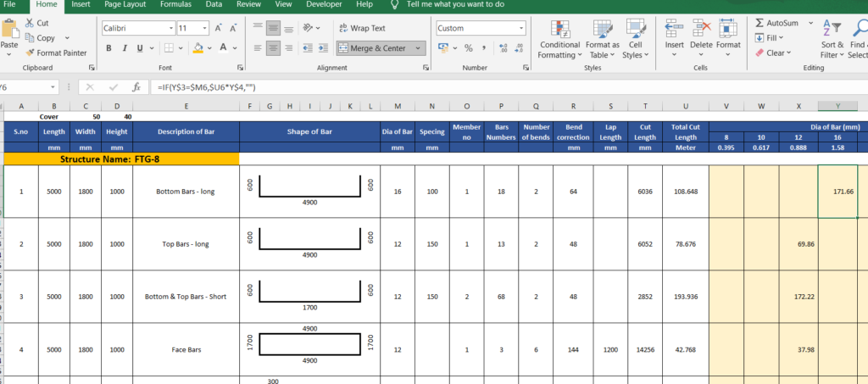Open AutoSum dropdown arrow
This screenshot has width=868, height=384.
coord(810,23)
